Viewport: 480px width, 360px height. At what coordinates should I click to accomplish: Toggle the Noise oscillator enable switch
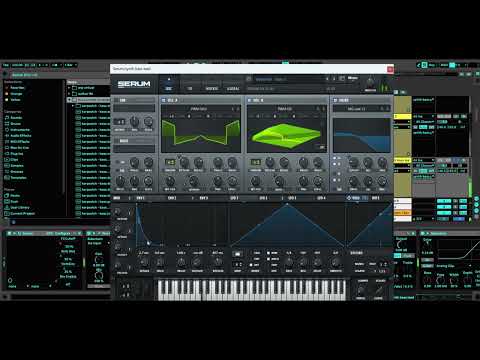pos(117,141)
